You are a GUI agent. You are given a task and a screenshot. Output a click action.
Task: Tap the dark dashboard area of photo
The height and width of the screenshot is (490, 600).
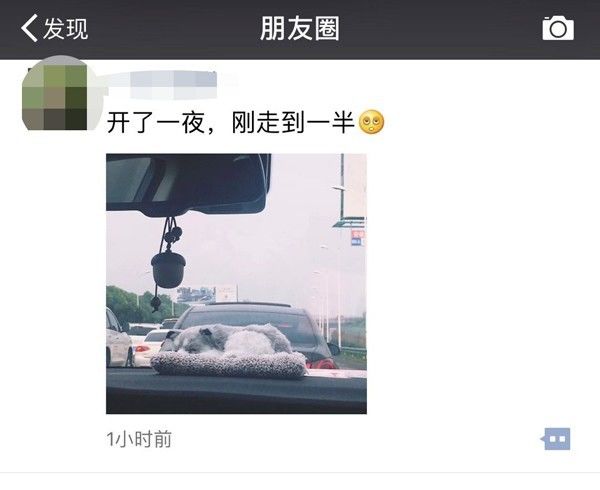coord(236,393)
